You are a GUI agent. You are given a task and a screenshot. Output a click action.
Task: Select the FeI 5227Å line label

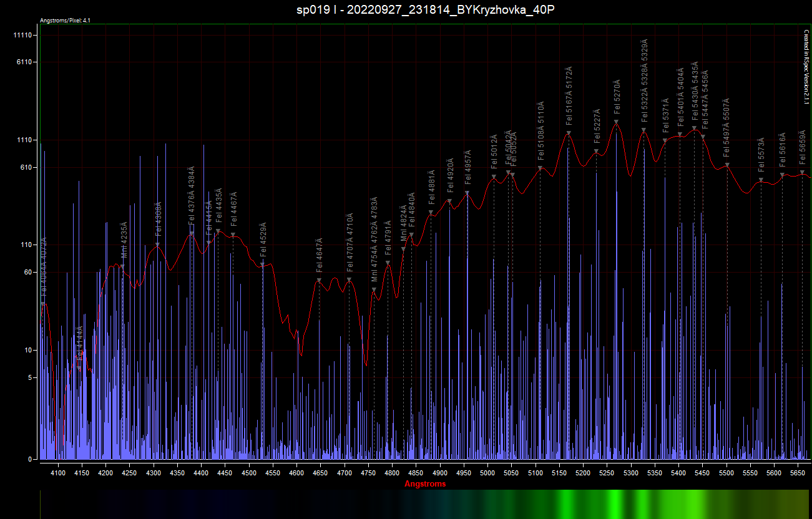tap(597, 127)
